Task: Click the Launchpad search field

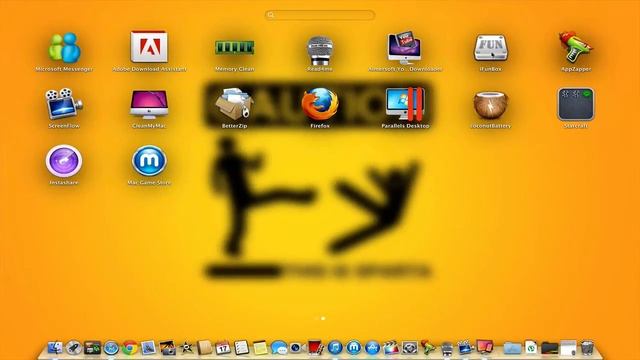Action: click(x=320, y=15)
